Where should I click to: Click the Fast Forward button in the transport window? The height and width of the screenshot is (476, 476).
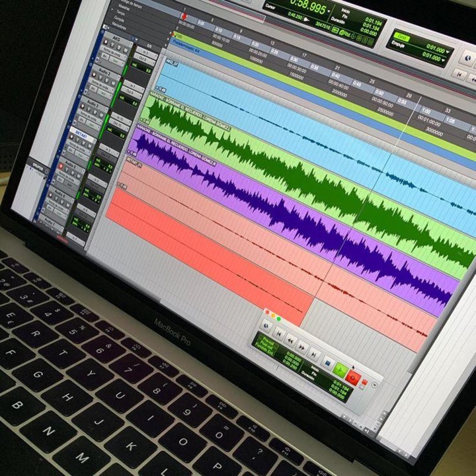[302, 346]
